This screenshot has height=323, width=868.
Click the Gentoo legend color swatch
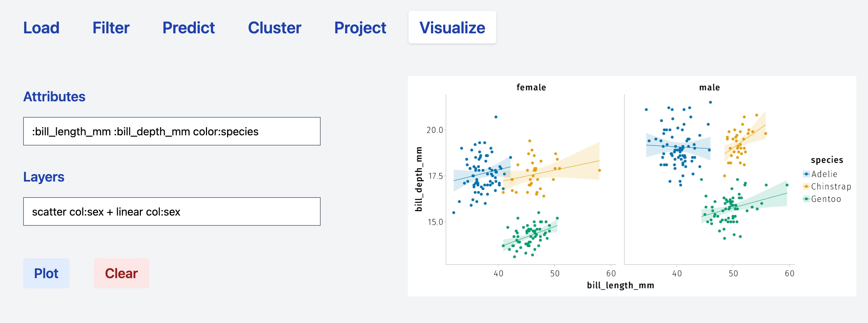(x=806, y=199)
